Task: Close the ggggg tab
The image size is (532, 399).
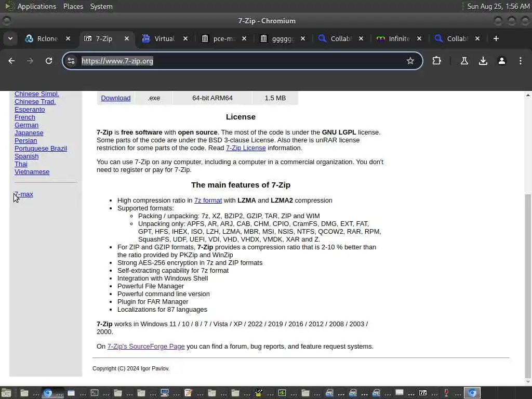Action: (303, 38)
